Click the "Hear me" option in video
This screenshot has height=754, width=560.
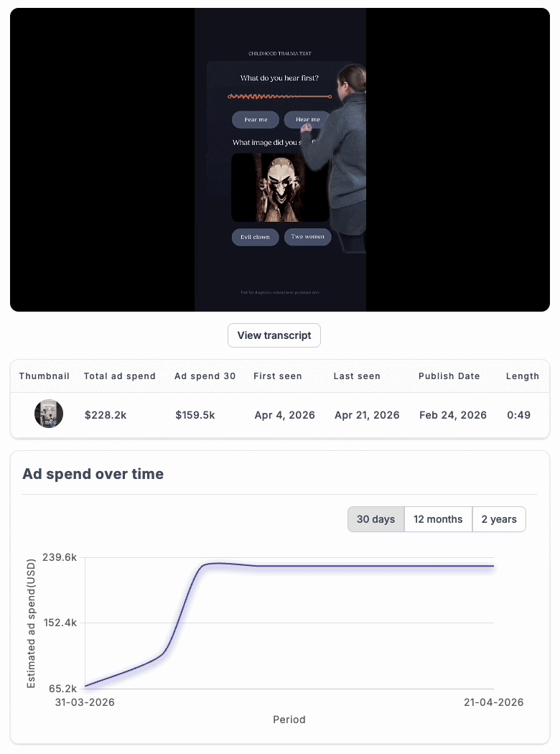click(x=307, y=120)
